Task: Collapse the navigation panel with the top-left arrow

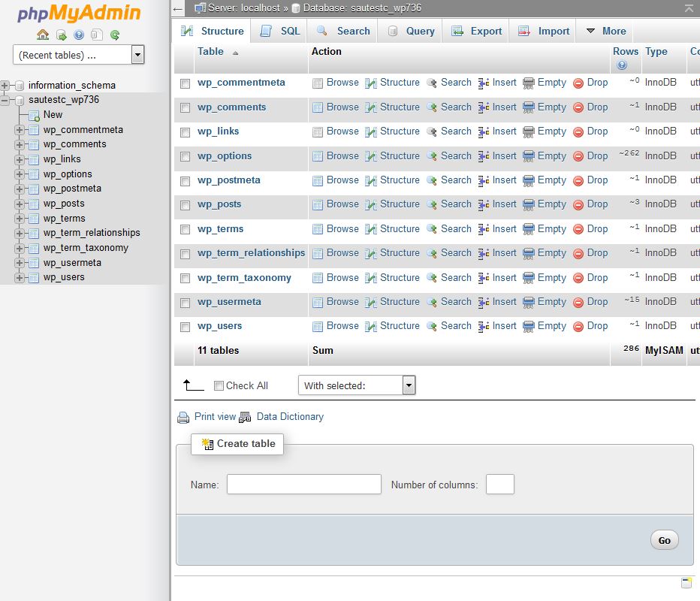Action: (178, 9)
